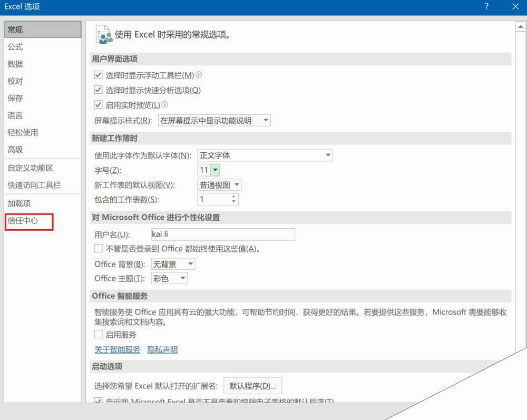Select 公式 category in sidebar

[x=43, y=47]
